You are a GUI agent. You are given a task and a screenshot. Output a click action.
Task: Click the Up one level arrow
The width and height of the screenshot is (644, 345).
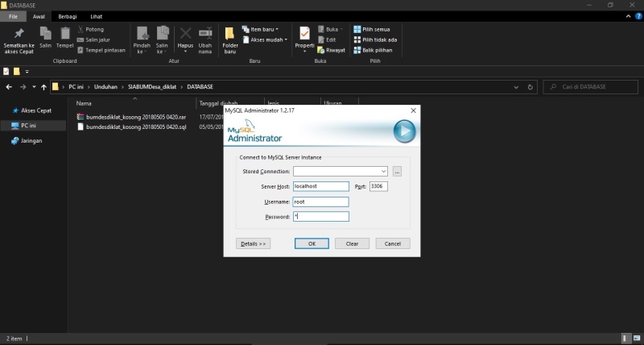pyautogui.click(x=44, y=87)
